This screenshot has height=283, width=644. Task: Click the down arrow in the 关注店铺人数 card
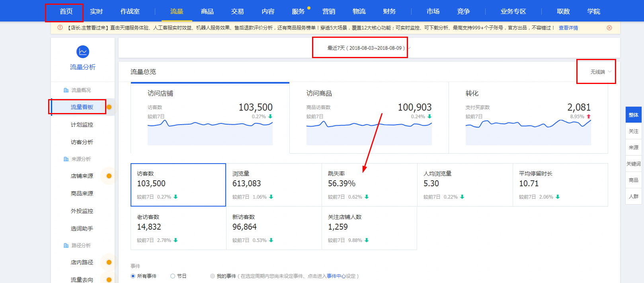367,240
